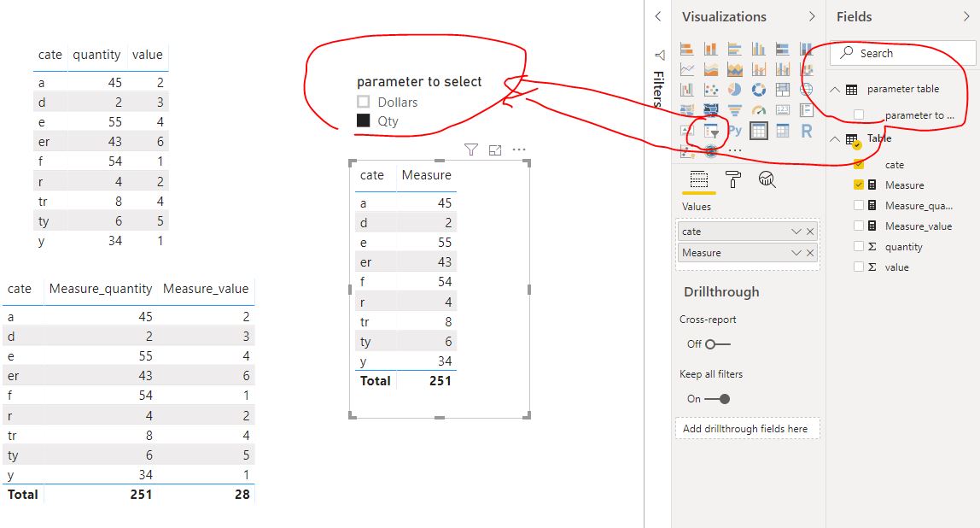The image size is (980, 528).
Task: Select the stacked bar chart visual
Action: tap(687, 49)
